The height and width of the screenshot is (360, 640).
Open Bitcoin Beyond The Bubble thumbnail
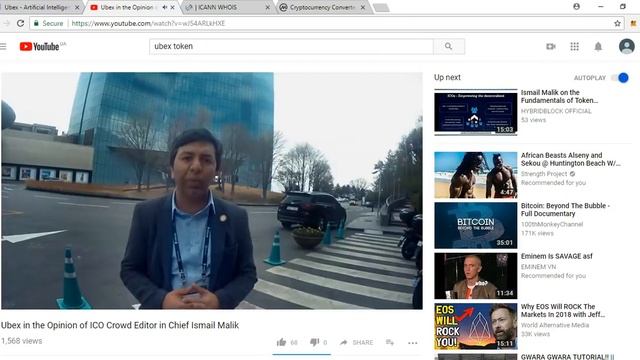pos(476,225)
